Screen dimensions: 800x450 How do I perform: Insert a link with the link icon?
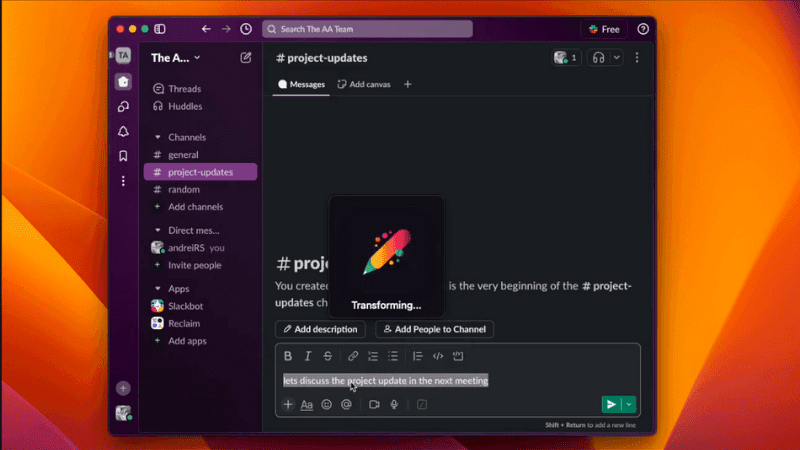click(353, 356)
